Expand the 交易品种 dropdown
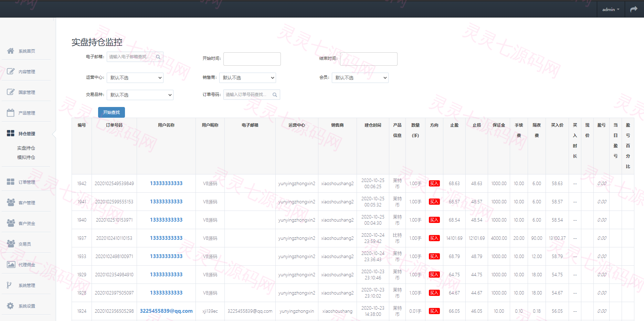This screenshot has width=644, height=321. click(x=140, y=95)
